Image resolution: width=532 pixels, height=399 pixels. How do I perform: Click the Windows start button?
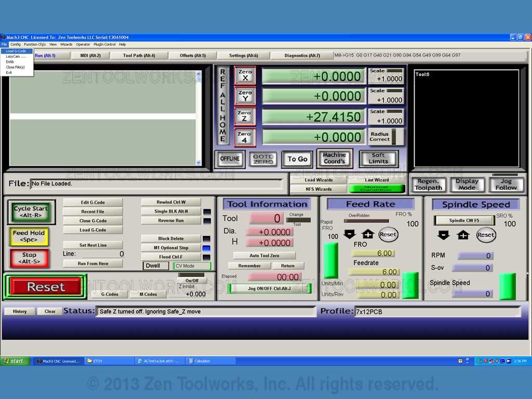click(x=15, y=361)
